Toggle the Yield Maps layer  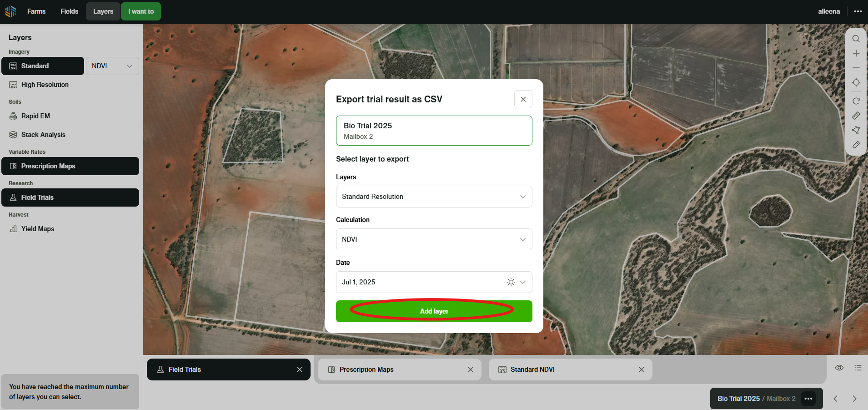[x=38, y=229]
